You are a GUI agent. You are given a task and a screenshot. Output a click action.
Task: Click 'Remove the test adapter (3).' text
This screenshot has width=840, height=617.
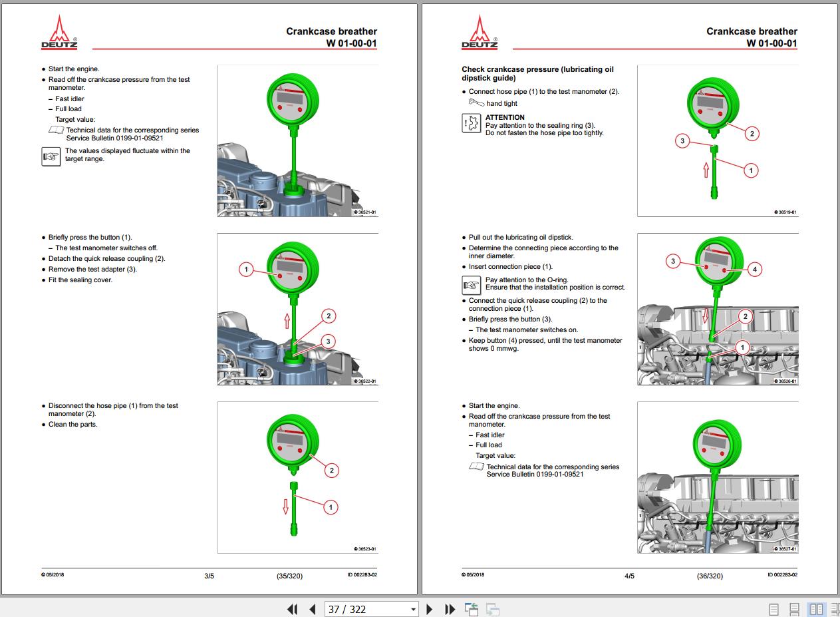[93, 269]
